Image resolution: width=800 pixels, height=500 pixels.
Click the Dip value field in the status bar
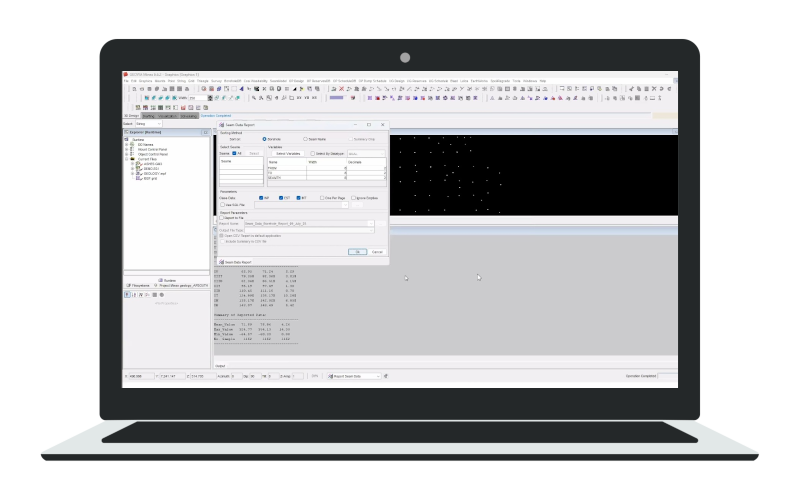click(x=255, y=376)
